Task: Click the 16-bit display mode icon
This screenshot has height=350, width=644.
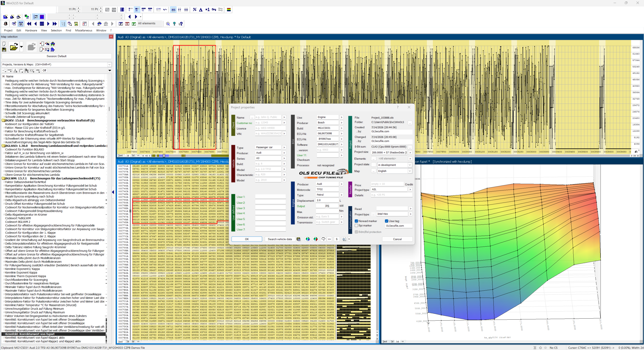Action: (137, 10)
